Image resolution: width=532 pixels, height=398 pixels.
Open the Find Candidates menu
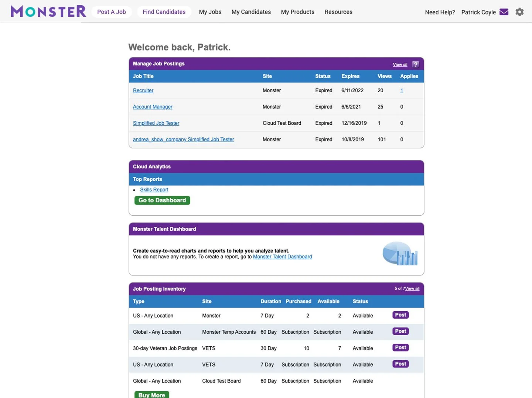pos(164,12)
